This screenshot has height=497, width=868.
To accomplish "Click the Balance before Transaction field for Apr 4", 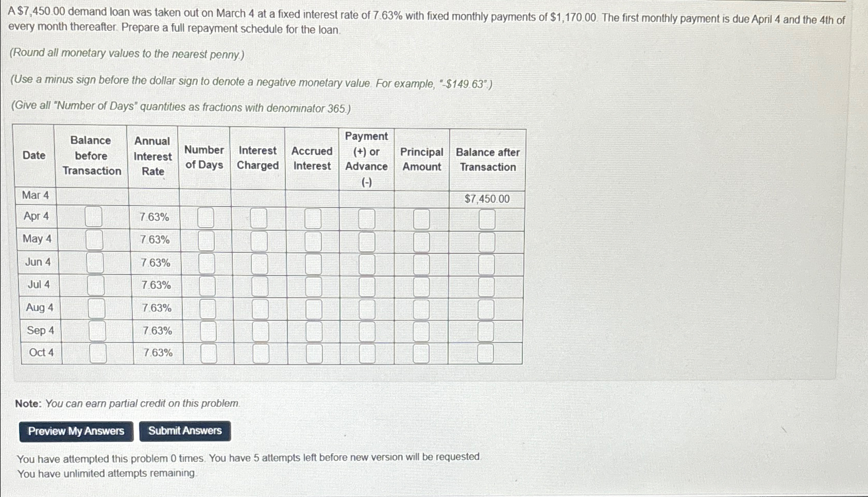I will click(95, 218).
